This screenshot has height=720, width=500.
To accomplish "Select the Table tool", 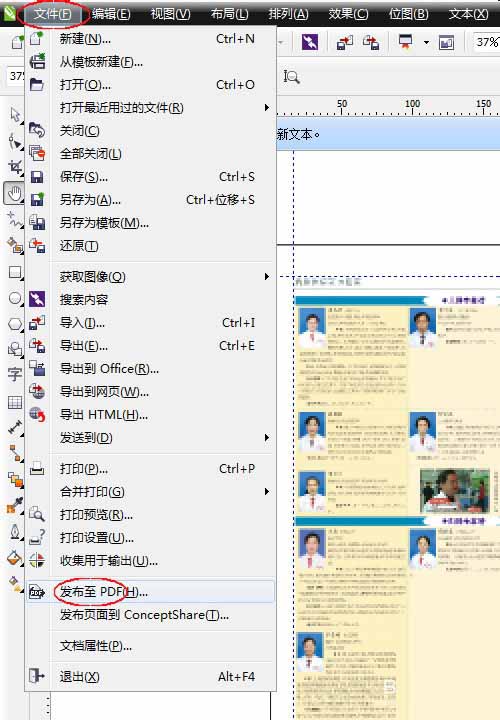I will pos(15,403).
